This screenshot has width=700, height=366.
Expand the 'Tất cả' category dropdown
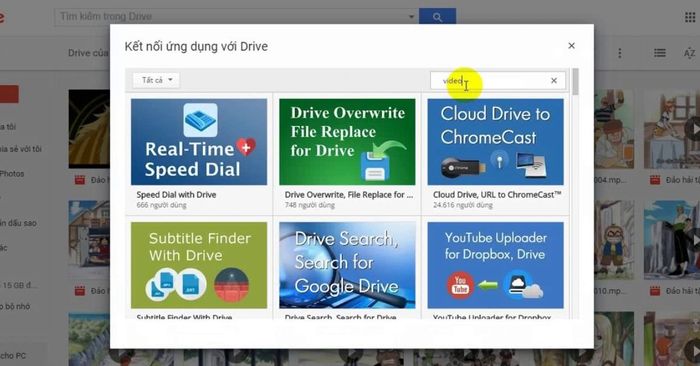[156, 80]
